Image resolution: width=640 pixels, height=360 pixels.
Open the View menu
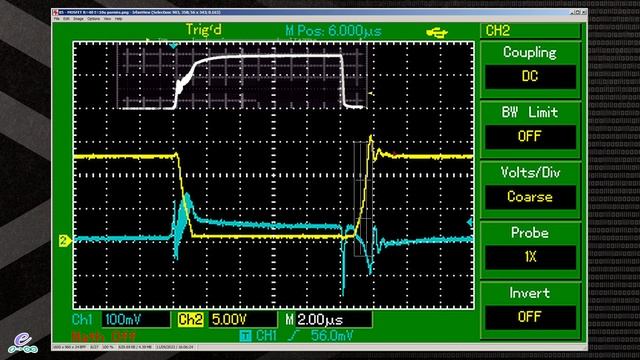coord(107,19)
